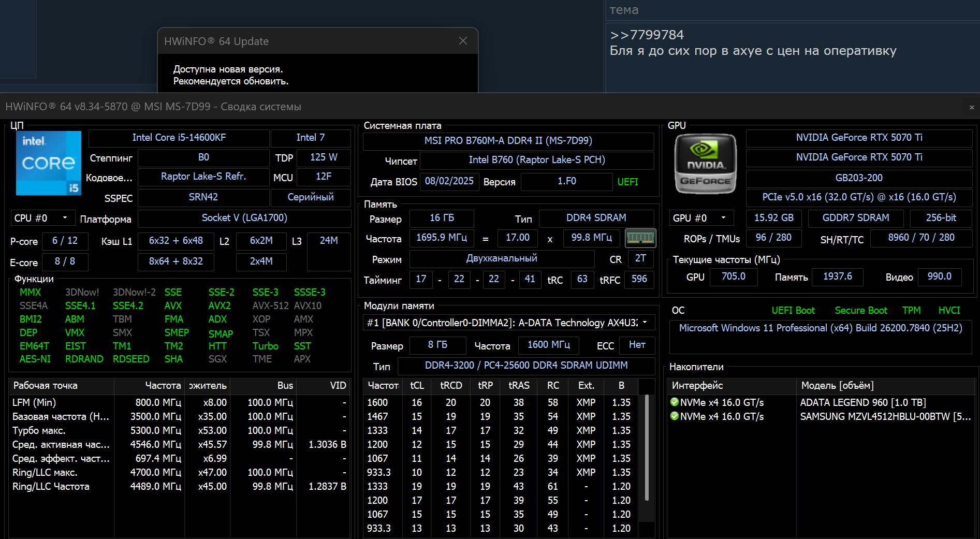Viewport: 980px width, 539px height.
Task: Open the GPU #0 selector dropdown
Action: 701,218
